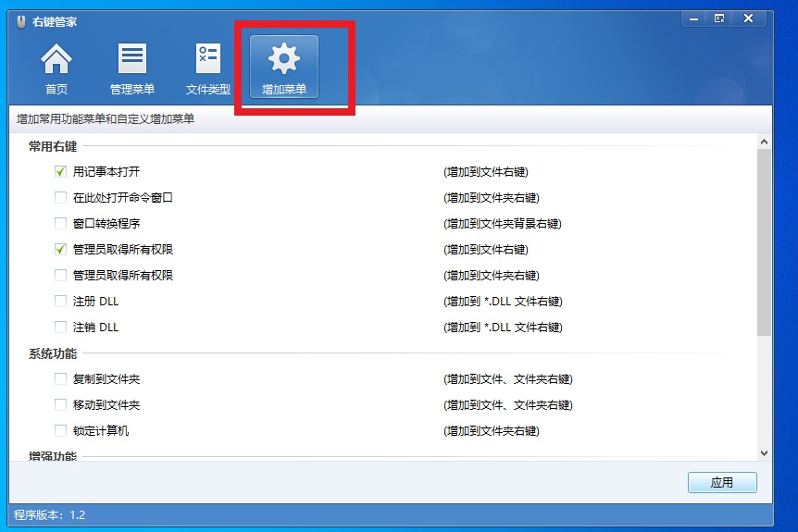Check the 注销 DLL checkbox
The image size is (798, 532).
61,328
